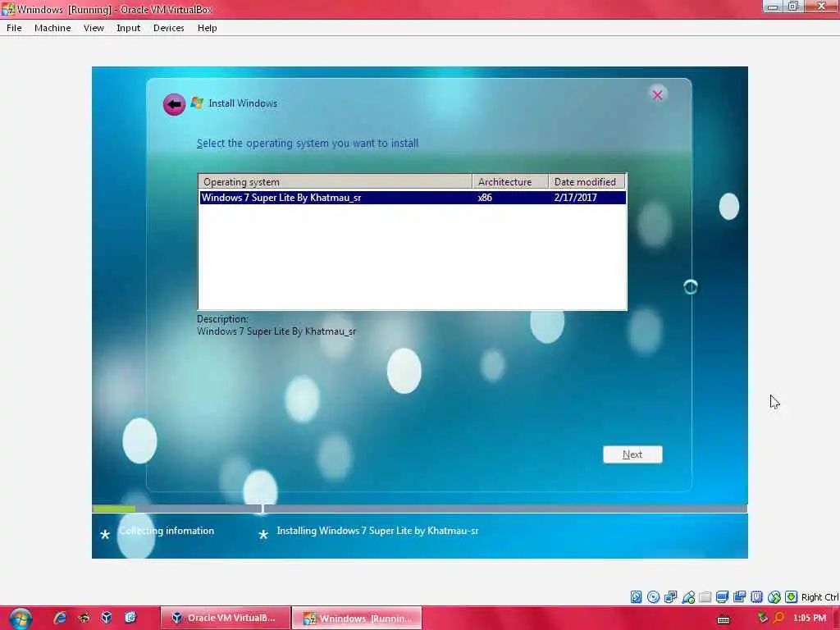Close the Install Windows dialog with pink X

[x=657, y=95]
